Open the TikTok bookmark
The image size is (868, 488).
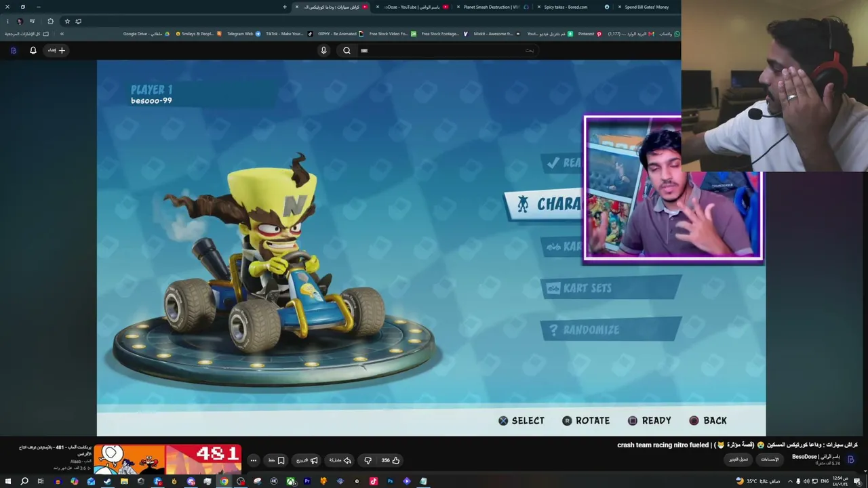[x=289, y=34]
